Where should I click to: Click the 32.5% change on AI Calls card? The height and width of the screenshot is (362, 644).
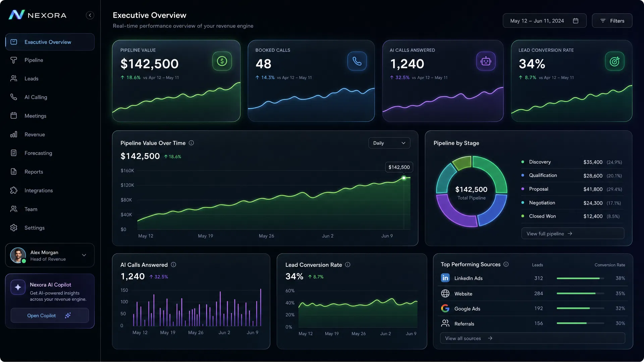399,77
